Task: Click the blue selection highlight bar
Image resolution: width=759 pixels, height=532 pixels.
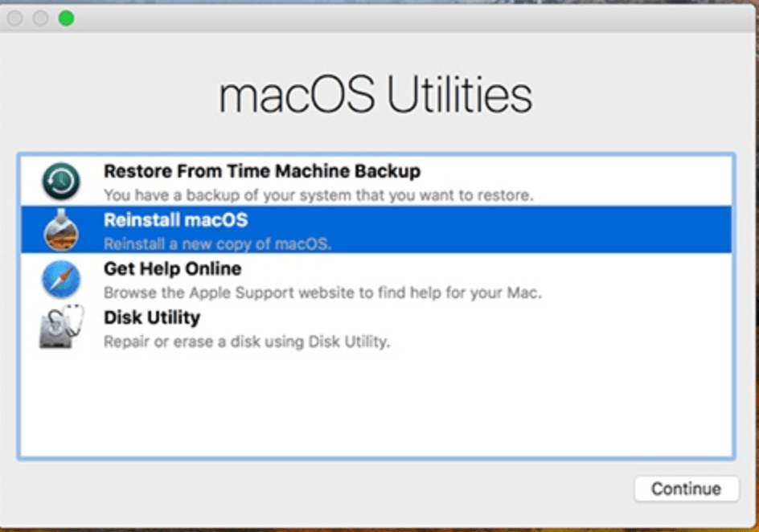Action: tap(482, 230)
